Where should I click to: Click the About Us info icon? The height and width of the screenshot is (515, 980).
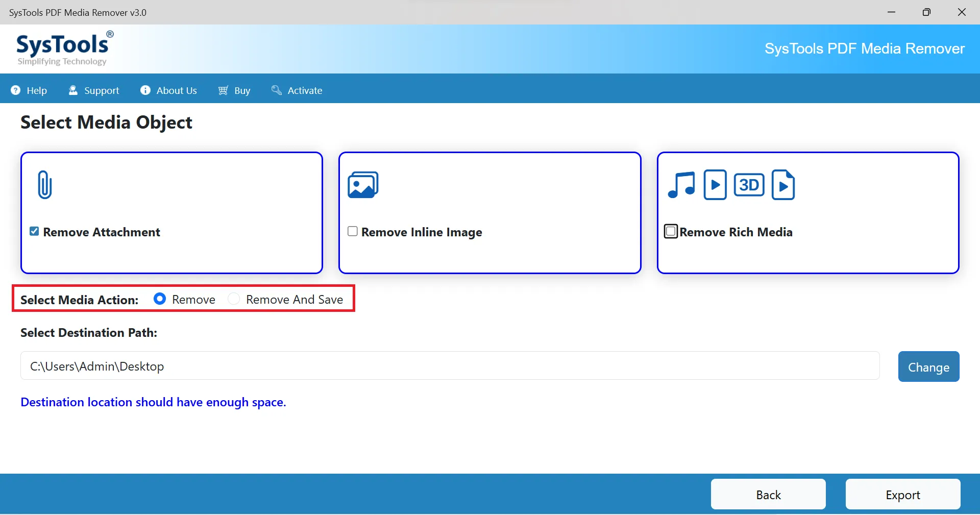[x=145, y=90]
